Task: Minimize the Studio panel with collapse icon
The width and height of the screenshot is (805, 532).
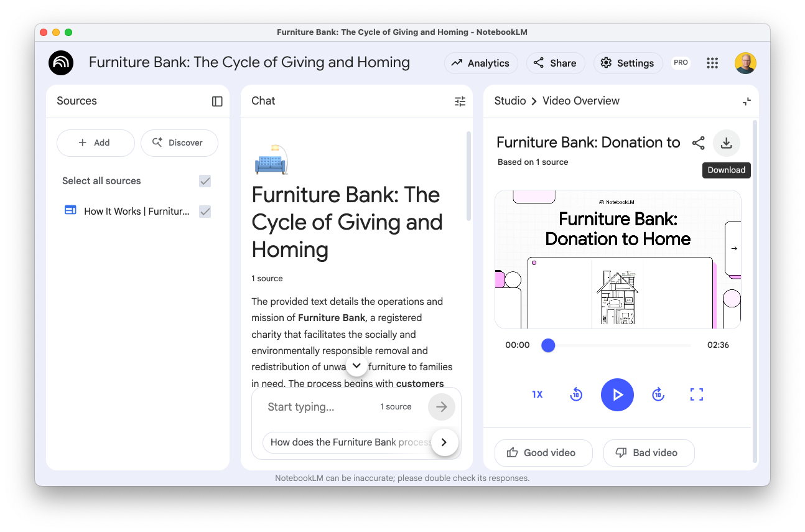Action: (747, 101)
